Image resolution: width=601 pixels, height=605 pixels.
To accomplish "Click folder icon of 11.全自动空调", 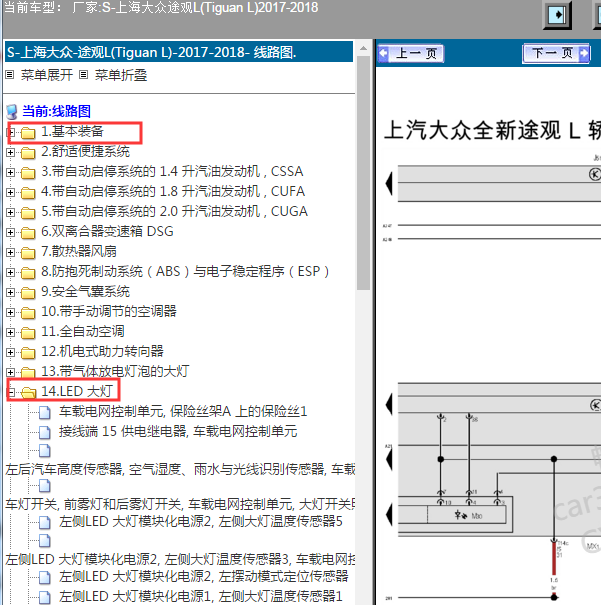I will [x=28, y=333].
